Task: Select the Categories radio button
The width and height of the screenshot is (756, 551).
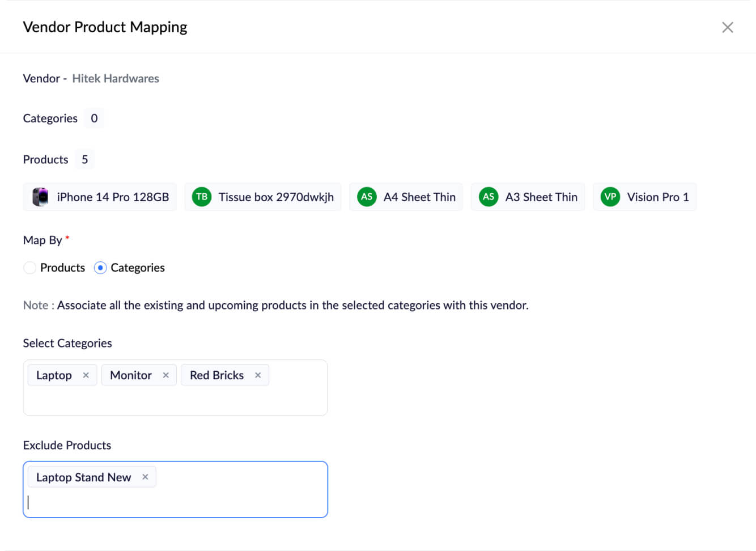Action: pyautogui.click(x=100, y=268)
